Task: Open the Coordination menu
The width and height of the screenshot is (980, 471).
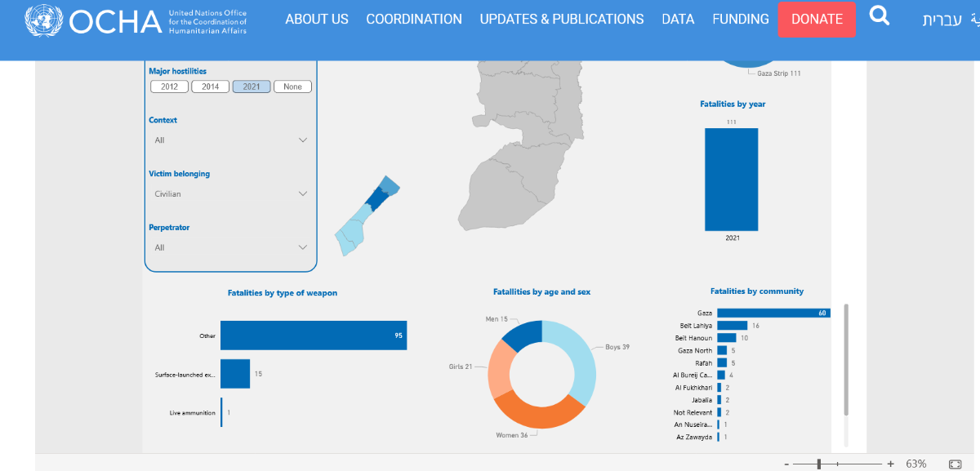Action: coord(413,19)
